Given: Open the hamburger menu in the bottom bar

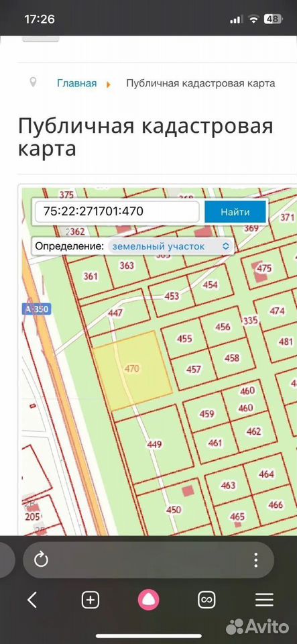Looking at the screenshot, I should tap(264, 600).
